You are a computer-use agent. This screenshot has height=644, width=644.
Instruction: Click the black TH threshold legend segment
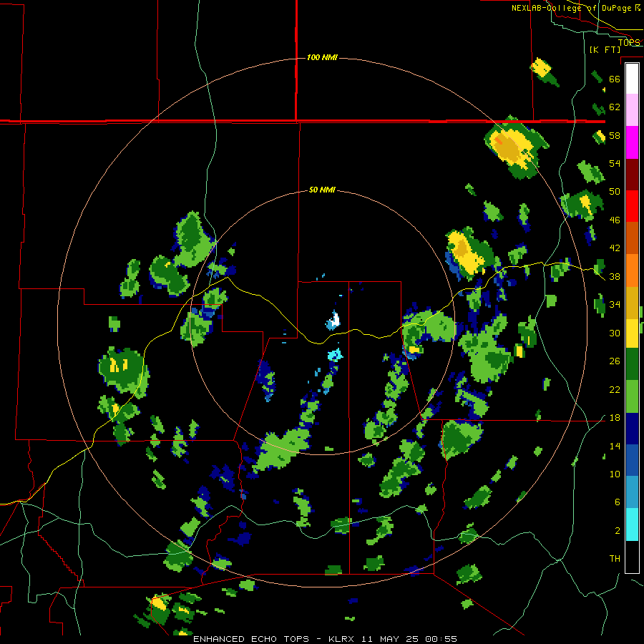[x=632, y=557]
